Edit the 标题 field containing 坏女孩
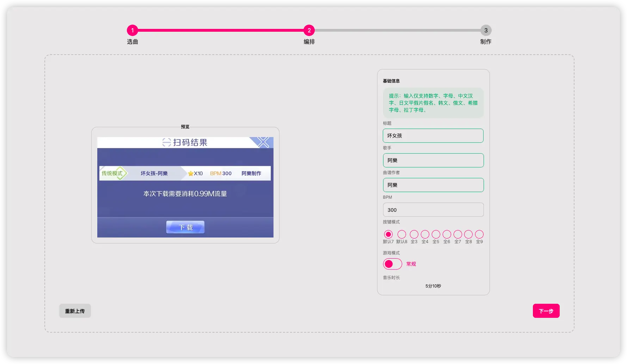 [433, 136]
